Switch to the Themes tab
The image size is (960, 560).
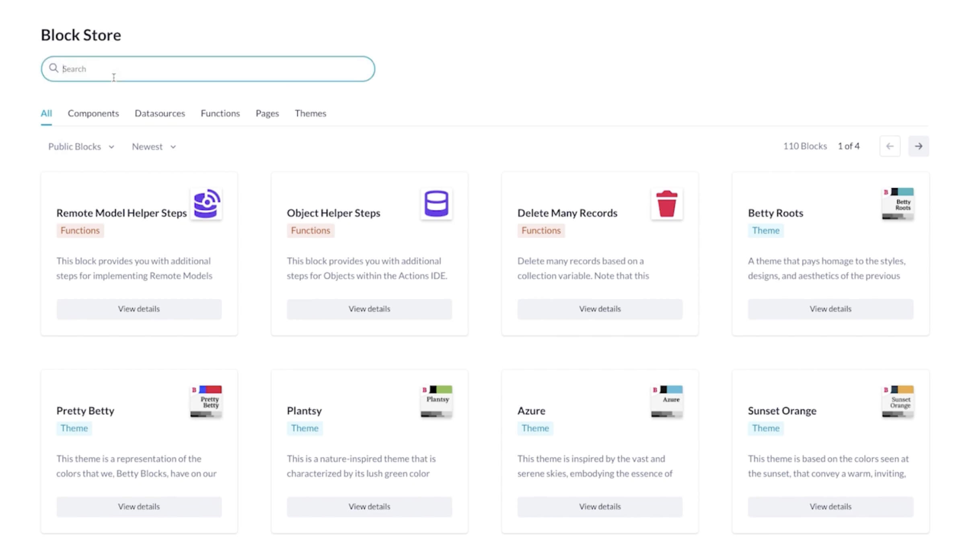[x=310, y=113]
